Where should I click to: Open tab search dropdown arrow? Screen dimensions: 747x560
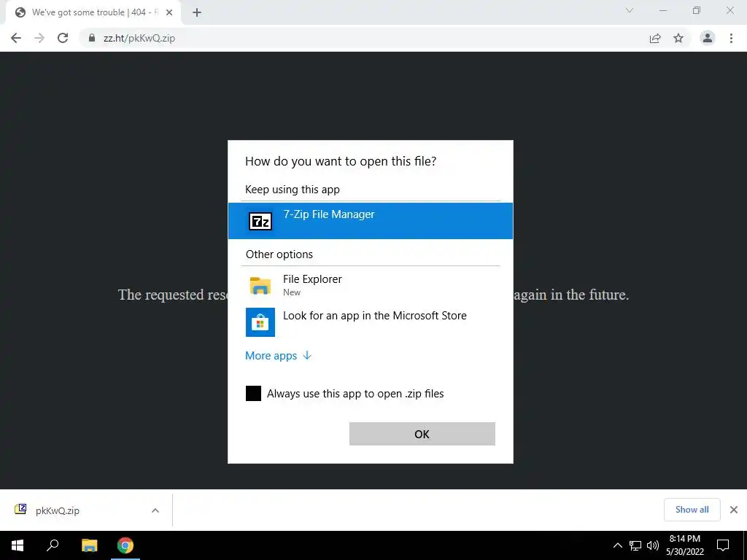click(630, 10)
